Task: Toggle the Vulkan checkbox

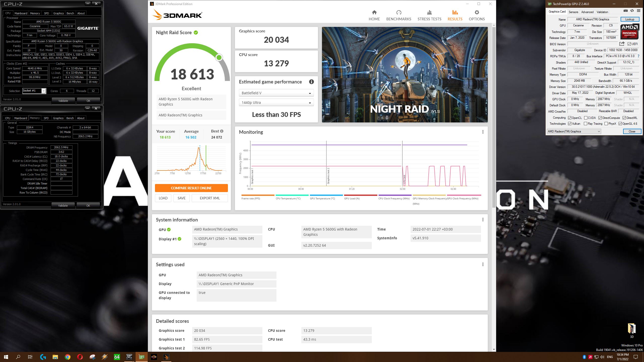Action: 570,124
